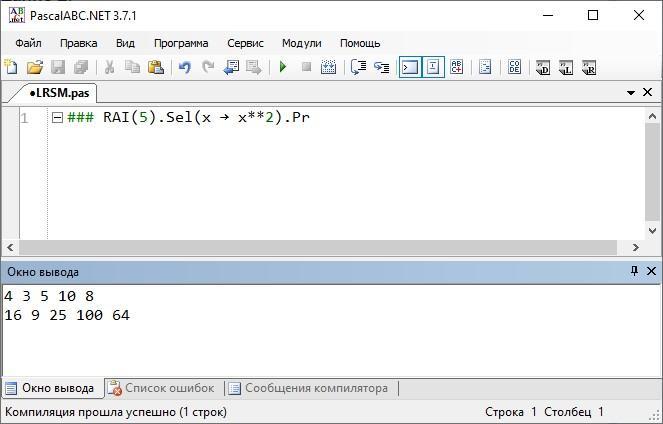The image size is (663, 424).
Task: Close the LRSM.pas editor tab
Action: pos(647,92)
